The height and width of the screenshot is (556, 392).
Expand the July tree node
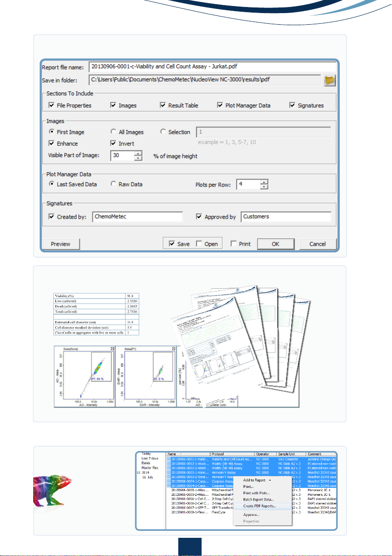(144, 477)
